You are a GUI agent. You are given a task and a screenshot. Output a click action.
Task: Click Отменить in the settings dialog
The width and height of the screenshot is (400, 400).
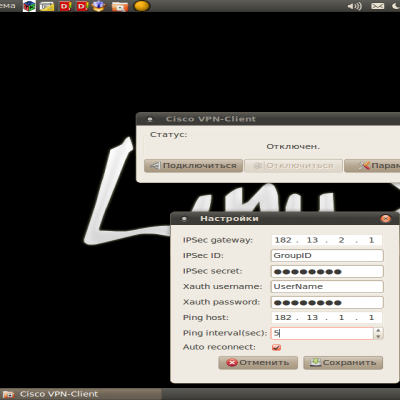click(258, 363)
